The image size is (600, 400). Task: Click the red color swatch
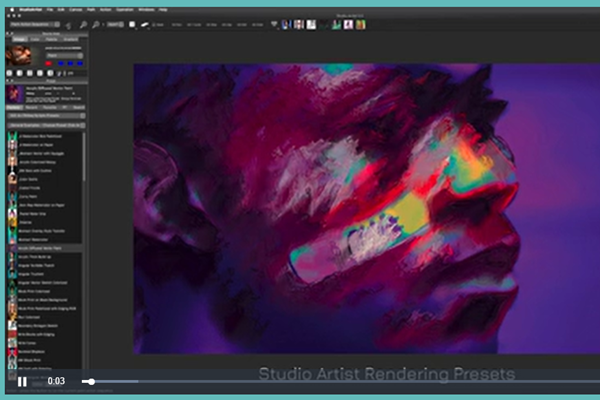coord(49,64)
